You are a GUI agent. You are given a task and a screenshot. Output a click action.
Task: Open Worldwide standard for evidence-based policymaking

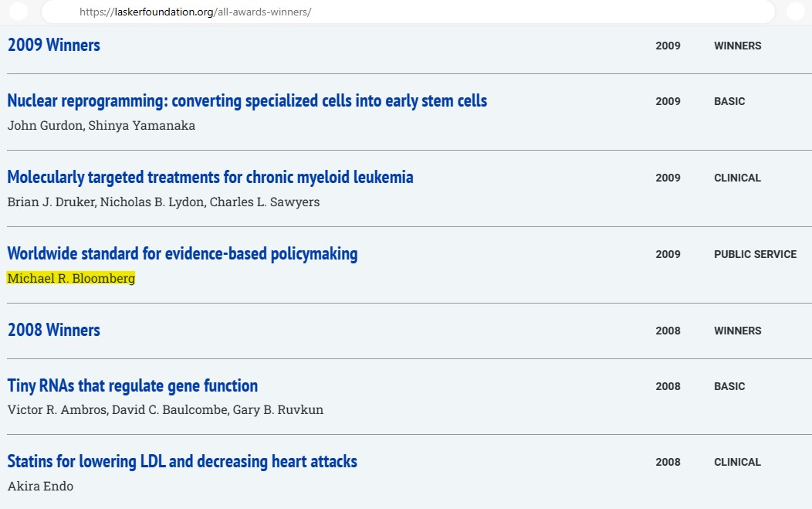click(x=182, y=253)
